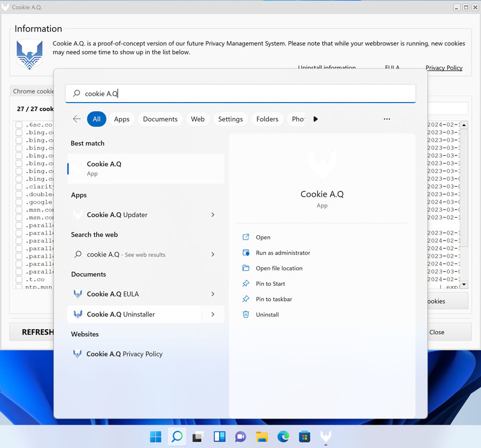The width and height of the screenshot is (481, 448).
Task: Switch to the Folders filter tab
Action: coord(267,119)
